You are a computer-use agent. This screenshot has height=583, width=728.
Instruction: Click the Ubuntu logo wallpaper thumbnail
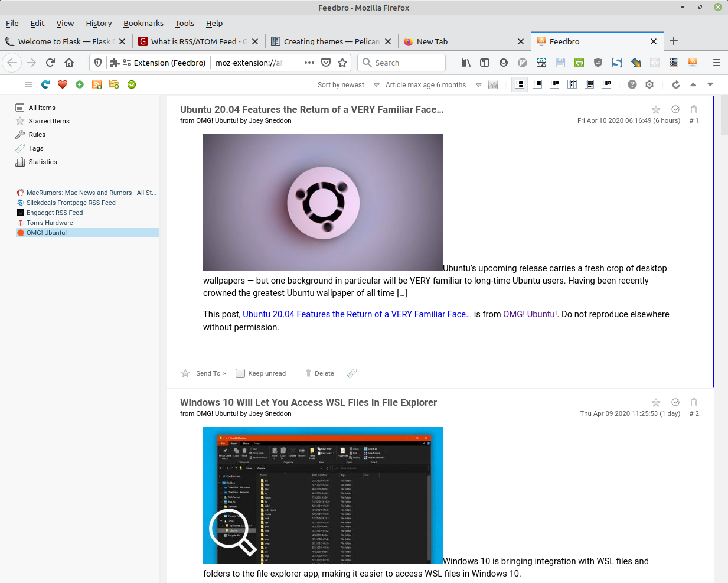click(x=323, y=203)
